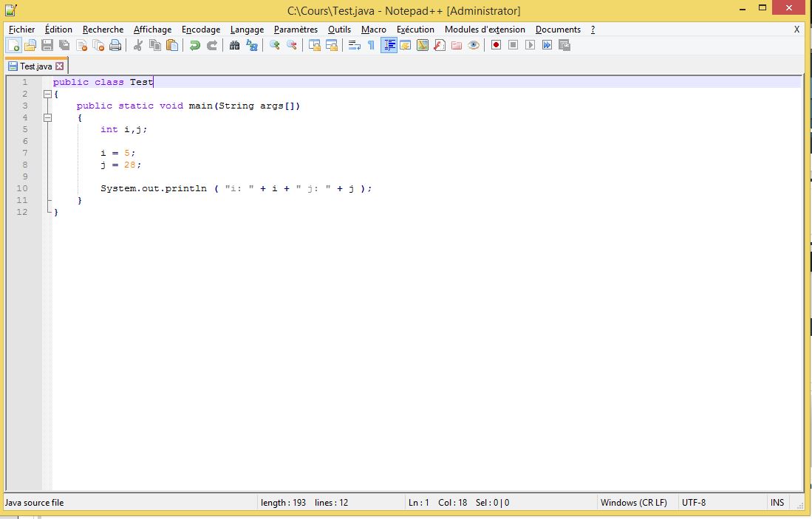The width and height of the screenshot is (812, 519).
Task: Save the recorded macro toolbar icon
Action: pos(564,46)
